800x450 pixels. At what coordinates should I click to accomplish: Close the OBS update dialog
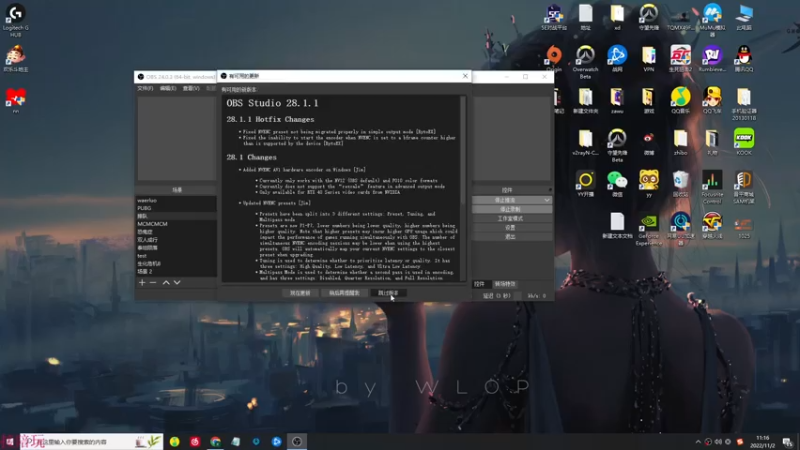tap(465, 76)
